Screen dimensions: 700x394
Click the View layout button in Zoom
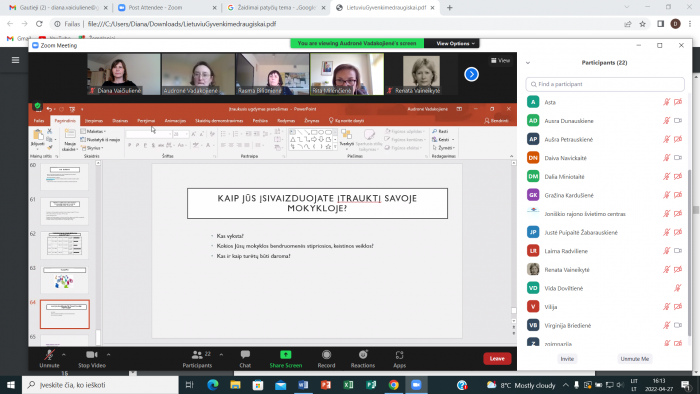point(500,60)
